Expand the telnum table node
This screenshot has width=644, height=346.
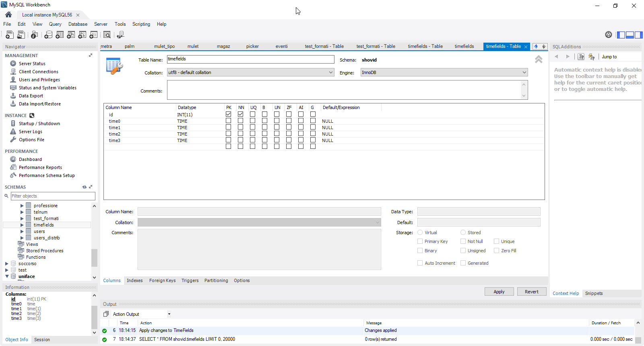[22, 212]
